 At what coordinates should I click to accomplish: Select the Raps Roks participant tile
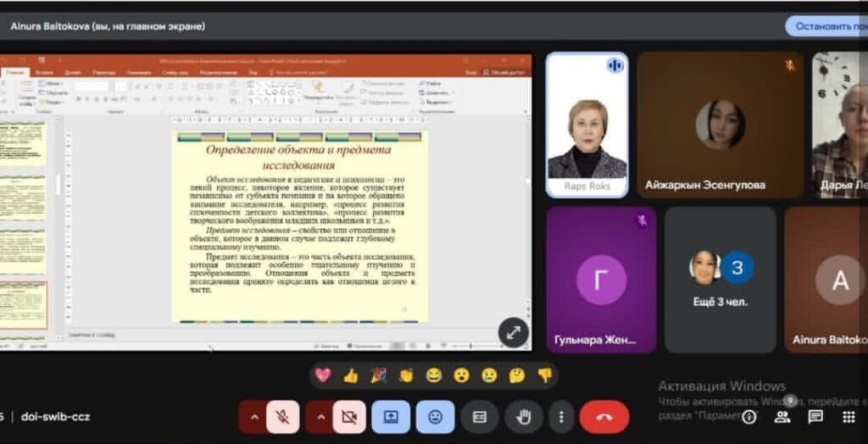point(587,125)
